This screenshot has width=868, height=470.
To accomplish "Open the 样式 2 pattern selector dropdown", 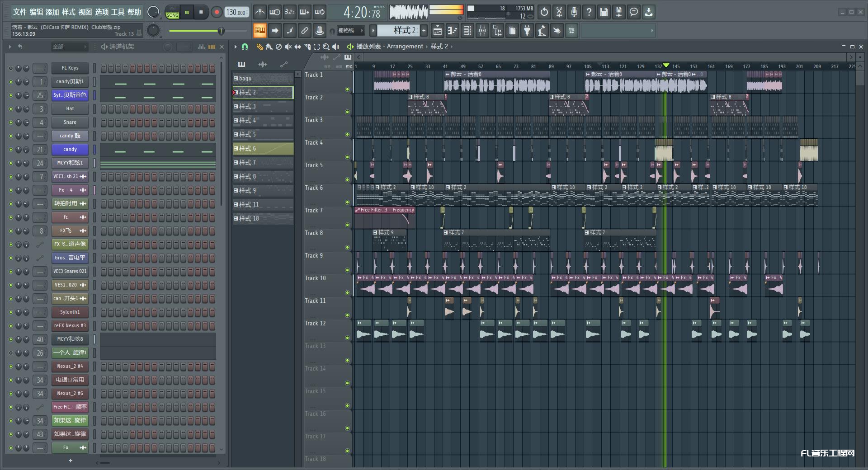I will (399, 31).
